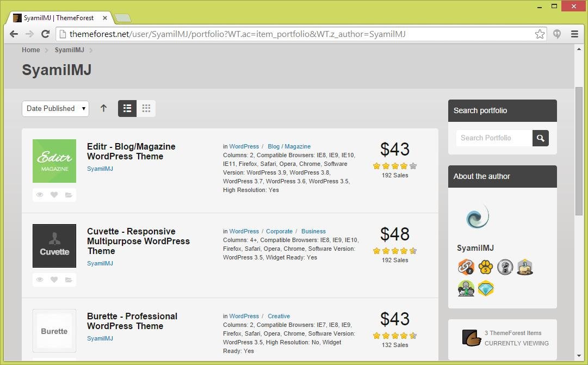Open the Corporate category link
588x365 pixels.
(x=280, y=231)
